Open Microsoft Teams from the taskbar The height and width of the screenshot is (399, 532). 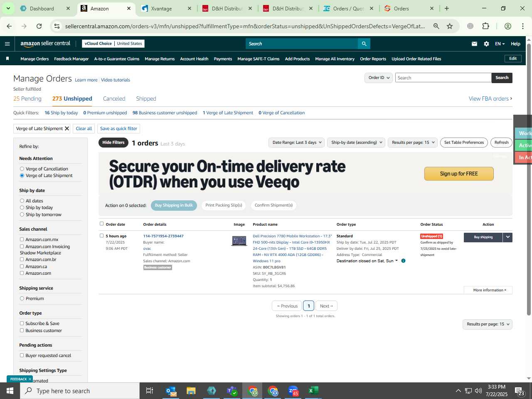pyautogui.click(x=232, y=391)
